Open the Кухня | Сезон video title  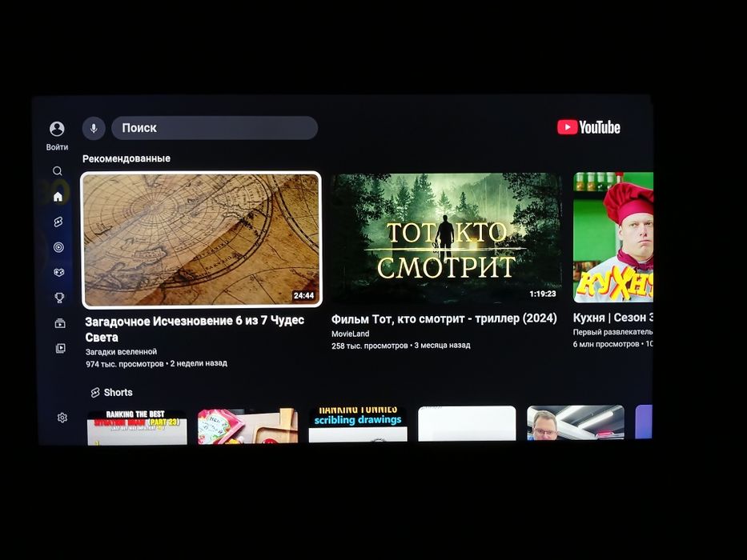click(x=612, y=318)
